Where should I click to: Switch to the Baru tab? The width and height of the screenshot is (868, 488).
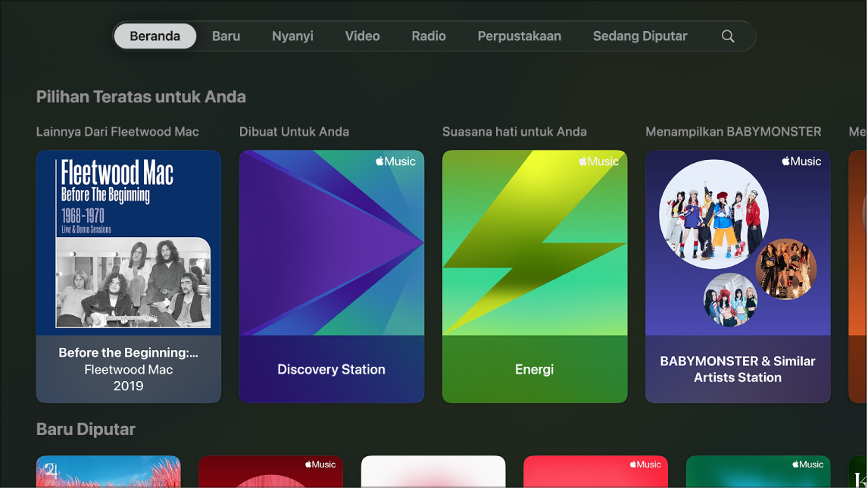tap(226, 35)
